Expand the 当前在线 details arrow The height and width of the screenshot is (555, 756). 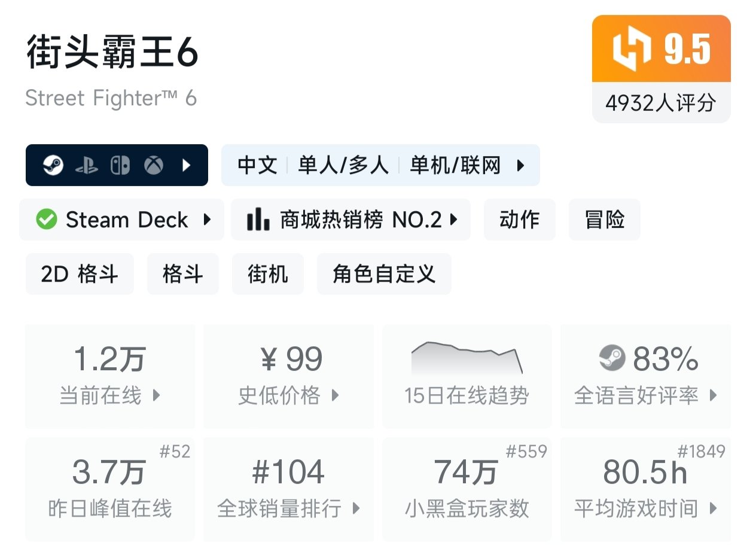tap(157, 395)
